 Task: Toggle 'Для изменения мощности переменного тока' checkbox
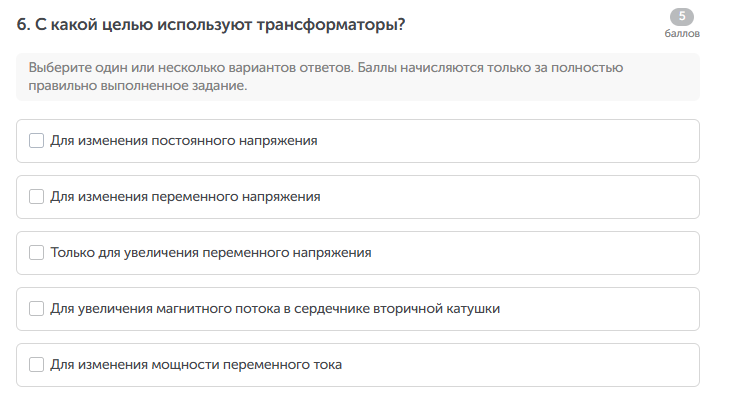(37, 365)
